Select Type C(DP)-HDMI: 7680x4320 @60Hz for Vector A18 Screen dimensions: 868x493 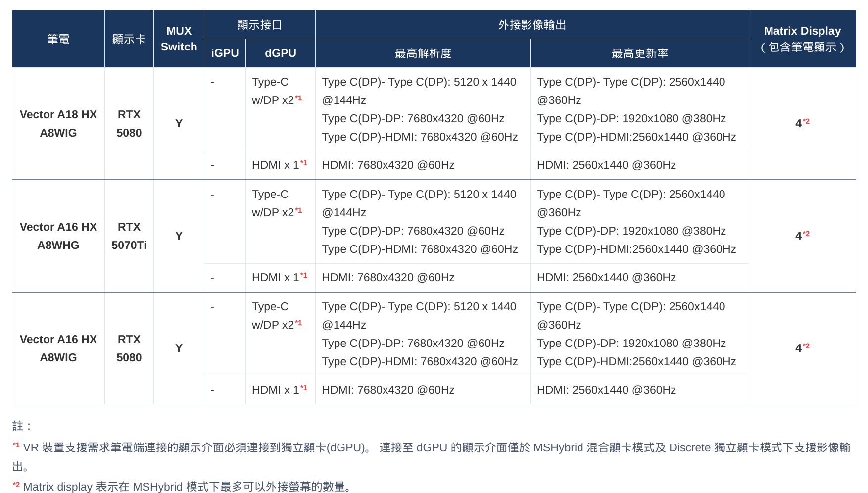click(420, 137)
